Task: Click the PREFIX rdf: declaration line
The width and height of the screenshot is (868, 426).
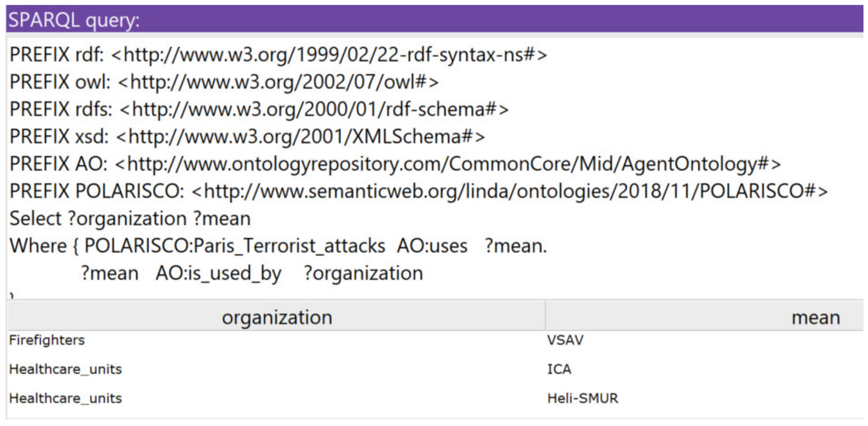Action: coord(278,55)
